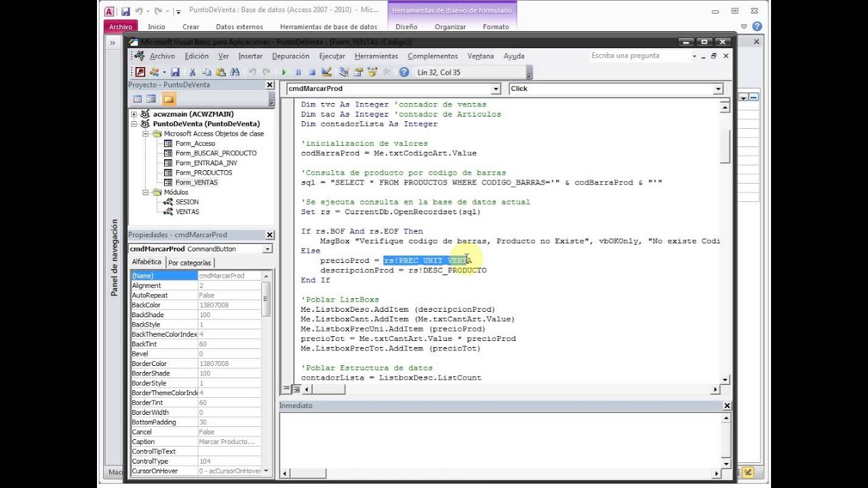The height and width of the screenshot is (488, 868).
Task: Collapse the Módulos folder
Action: (x=144, y=192)
